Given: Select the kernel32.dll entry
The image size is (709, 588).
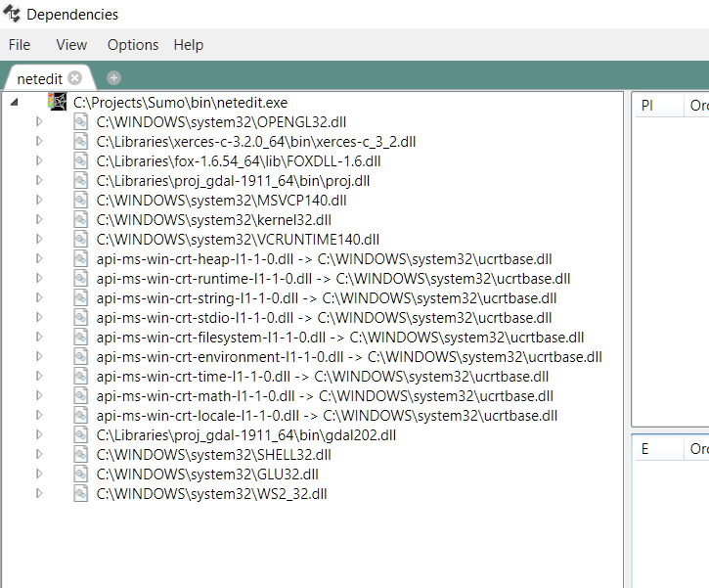Looking at the screenshot, I should (x=213, y=219).
